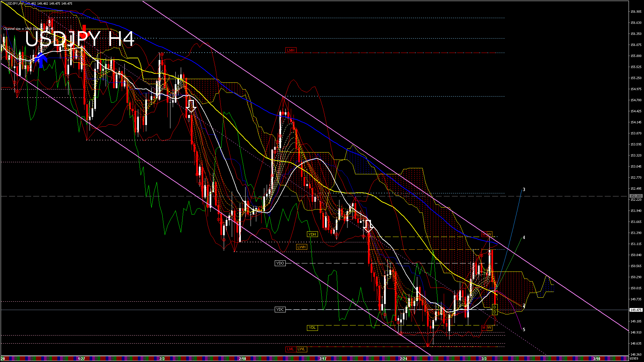Click the 156.075 price axis value

tap(636, 45)
